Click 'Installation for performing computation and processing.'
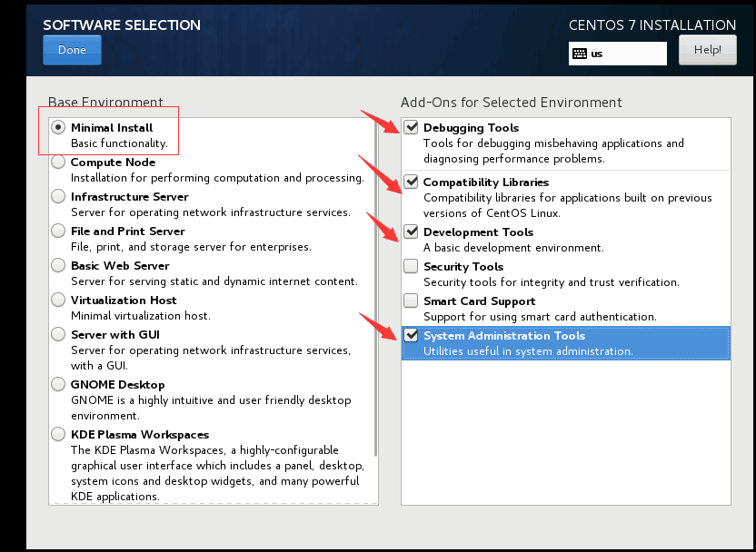 (217, 178)
